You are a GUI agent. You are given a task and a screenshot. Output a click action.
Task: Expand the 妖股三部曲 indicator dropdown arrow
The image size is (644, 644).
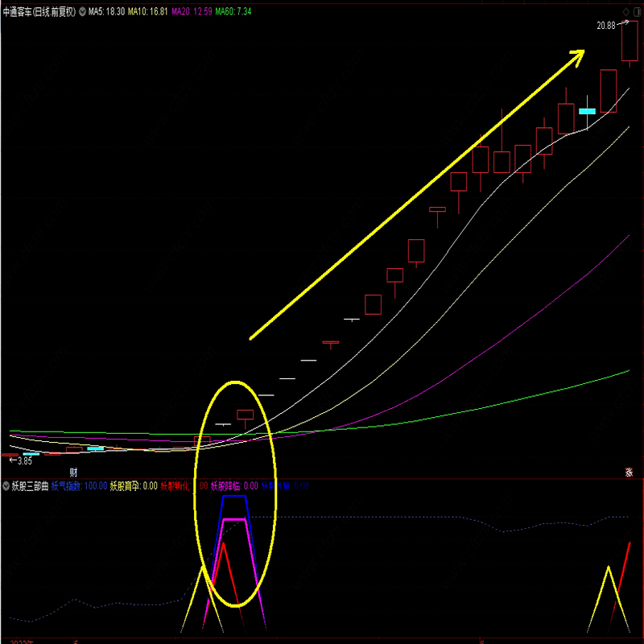6,486
